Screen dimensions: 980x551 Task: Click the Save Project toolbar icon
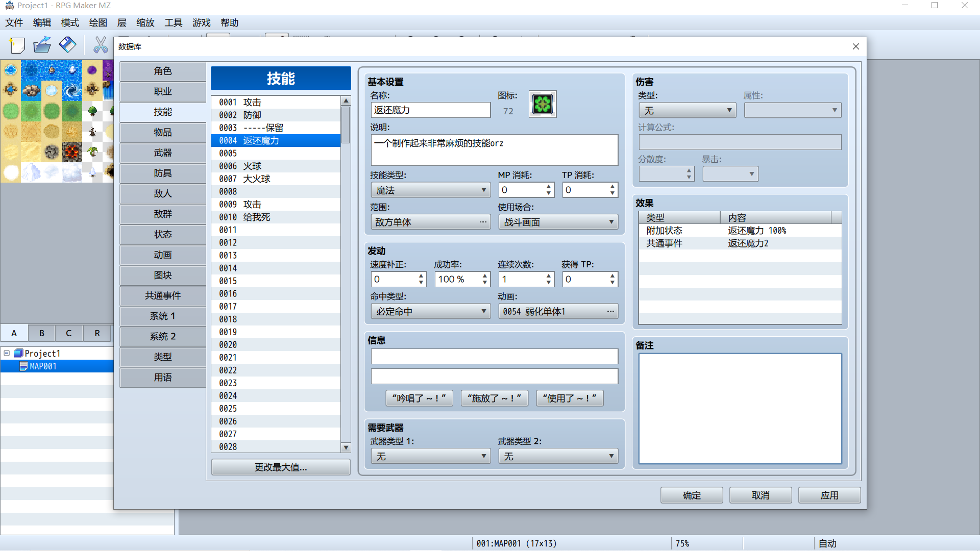67,45
